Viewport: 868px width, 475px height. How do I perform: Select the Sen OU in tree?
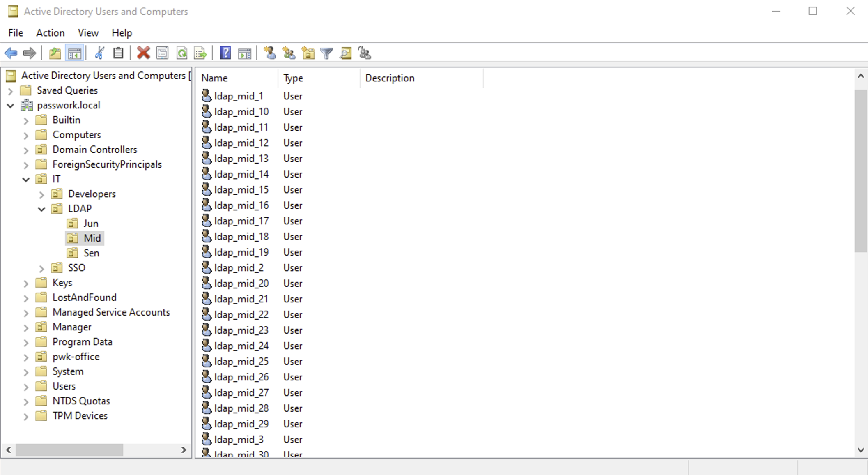tap(91, 253)
